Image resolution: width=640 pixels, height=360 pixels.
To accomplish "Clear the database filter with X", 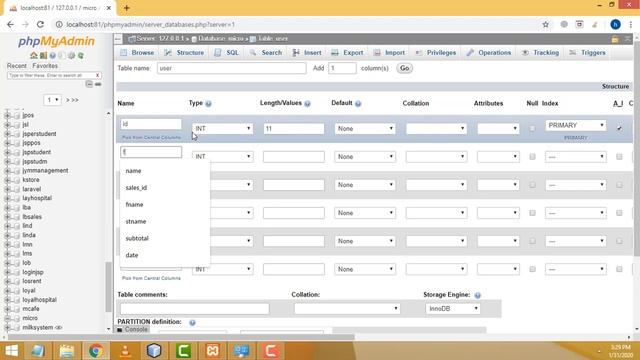I will 98,75.
